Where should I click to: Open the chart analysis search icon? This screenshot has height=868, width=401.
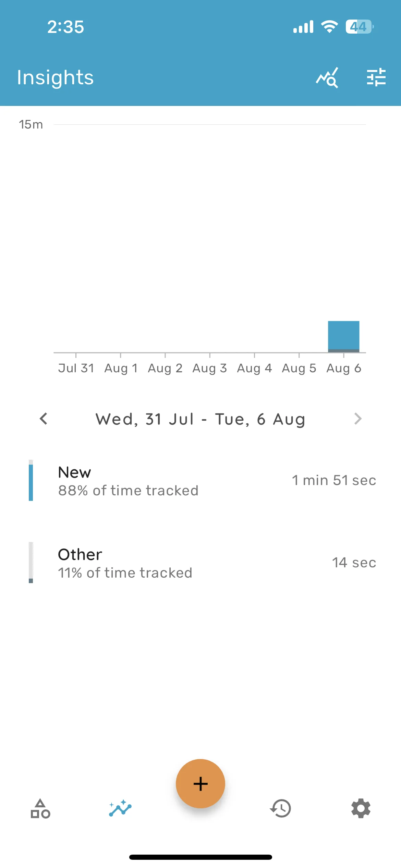327,77
